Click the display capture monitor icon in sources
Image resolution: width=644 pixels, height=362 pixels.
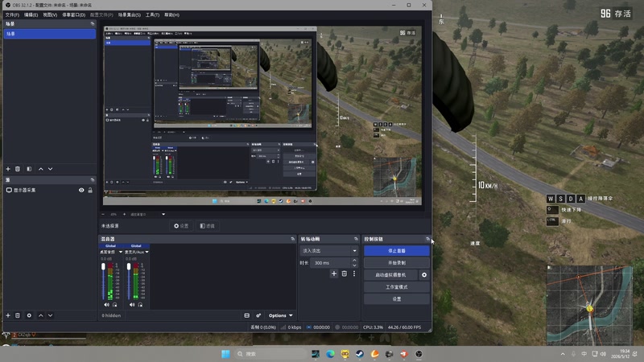click(9, 190)
